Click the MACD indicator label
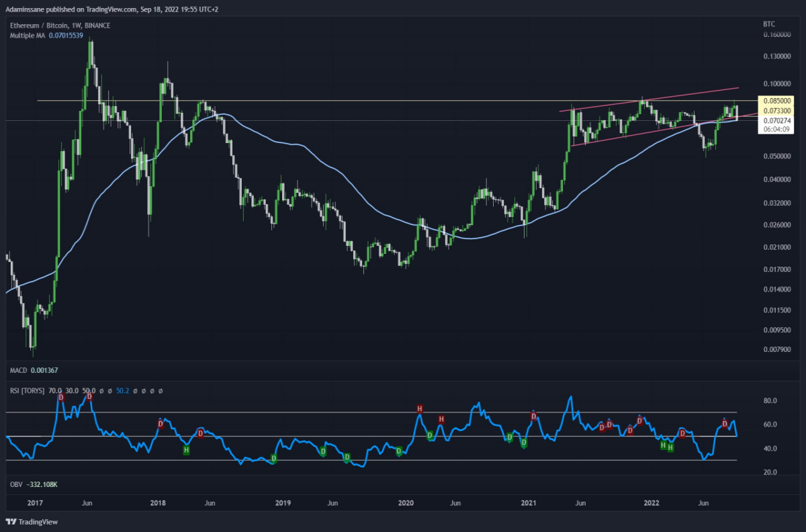Viewport: 806px width, 532px height. [x=17, y=371]
